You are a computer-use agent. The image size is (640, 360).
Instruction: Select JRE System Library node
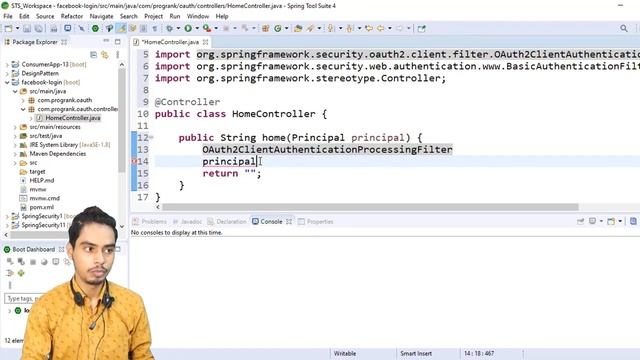(65, 145)
